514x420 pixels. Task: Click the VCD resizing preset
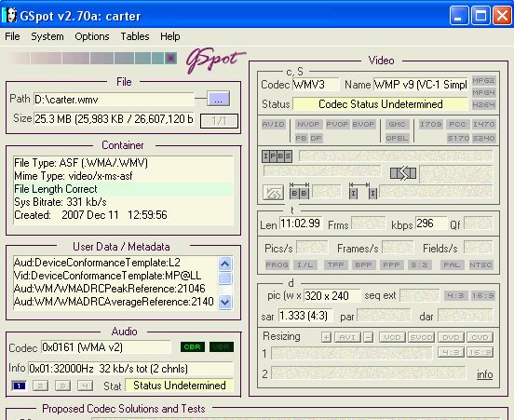[x=392, y=337]
